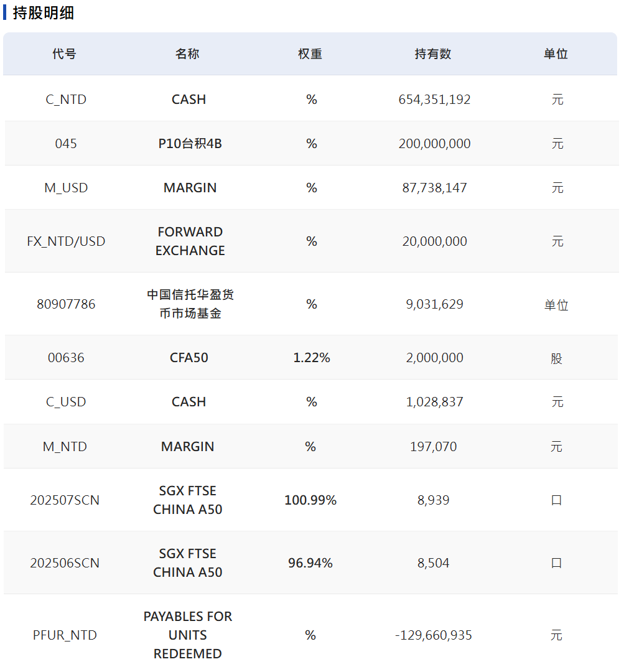Select the 1.22% weight value
The height and width of the screenshot is (672, 624).
pos(312,357)
